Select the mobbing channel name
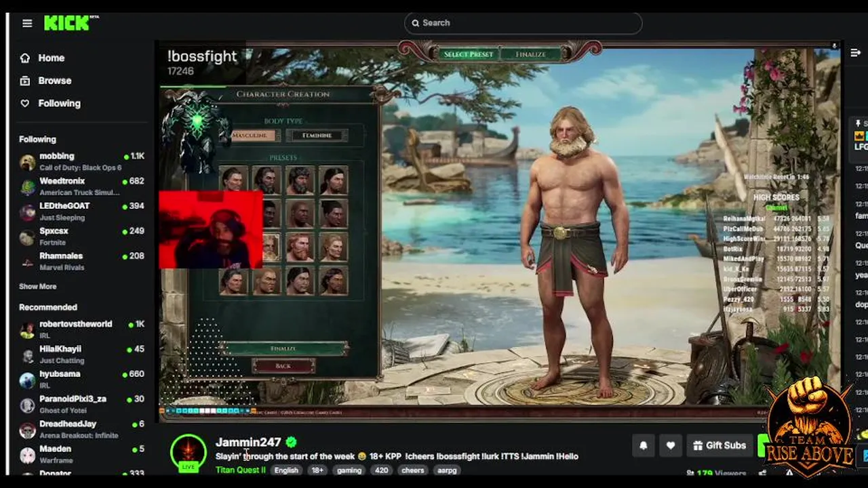The width and height of the screenshot is (868, 488). 57,157
